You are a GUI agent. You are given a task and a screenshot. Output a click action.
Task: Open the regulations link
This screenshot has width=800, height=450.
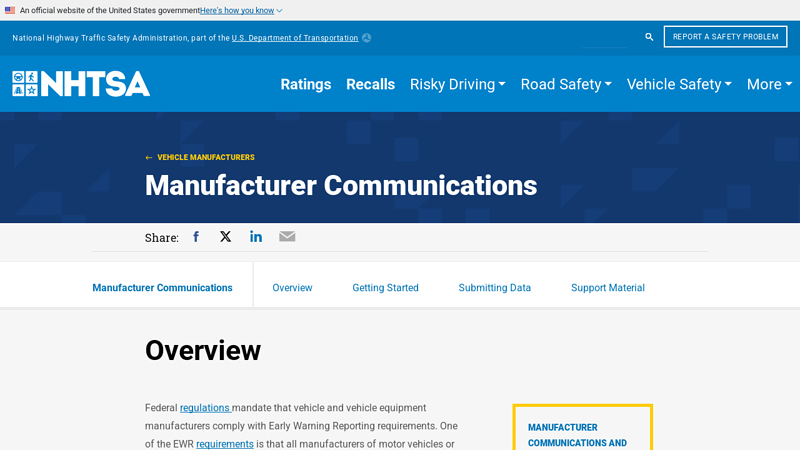coord(205,408)
